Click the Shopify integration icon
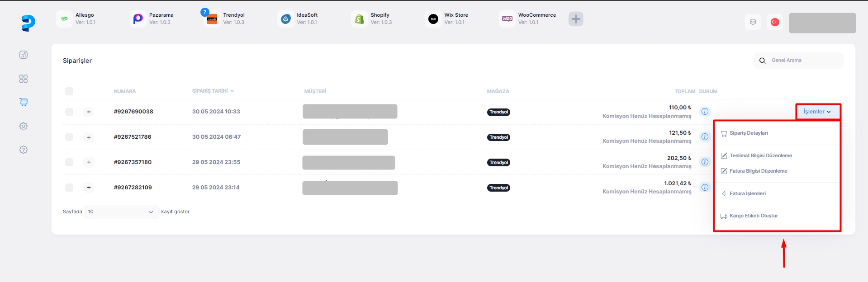The image size is (868, 282). click(359, 19)
